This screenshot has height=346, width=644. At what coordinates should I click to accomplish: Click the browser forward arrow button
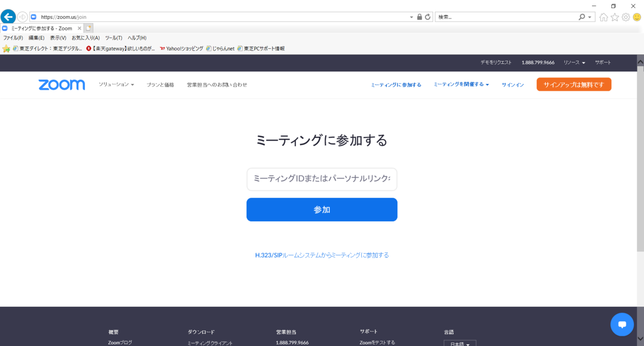click(x=23, y=17)
